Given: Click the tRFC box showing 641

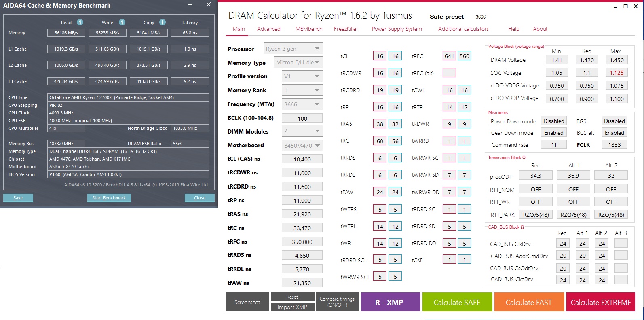Looking at the screenshot, I should pyautogui.click(x=450, y=56).
